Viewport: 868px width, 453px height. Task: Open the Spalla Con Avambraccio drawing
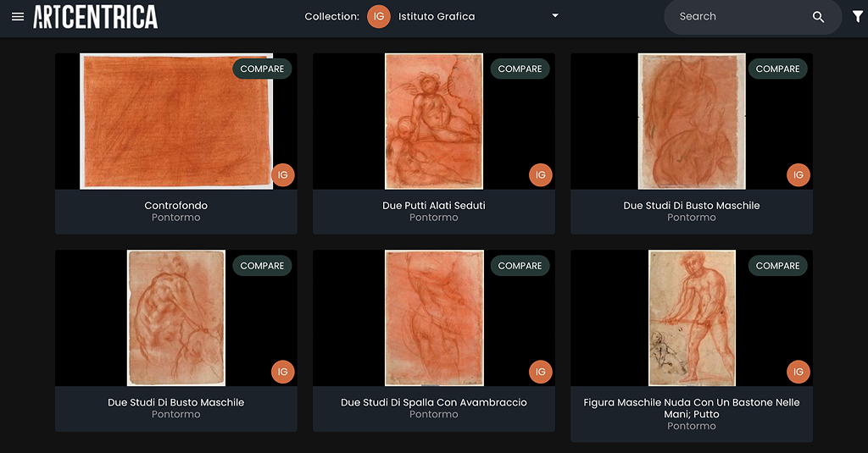pos(434,318)
